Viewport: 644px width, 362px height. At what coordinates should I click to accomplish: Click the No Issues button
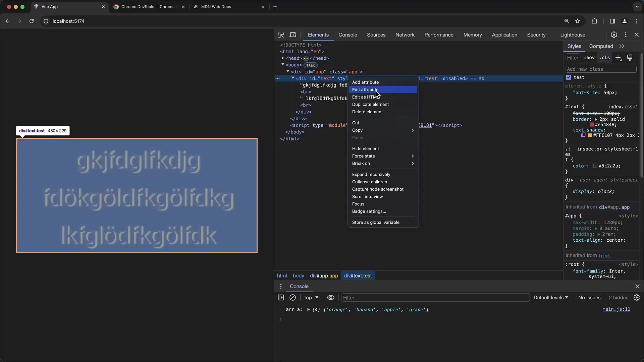pyautogui.click(x=589, y=298)
